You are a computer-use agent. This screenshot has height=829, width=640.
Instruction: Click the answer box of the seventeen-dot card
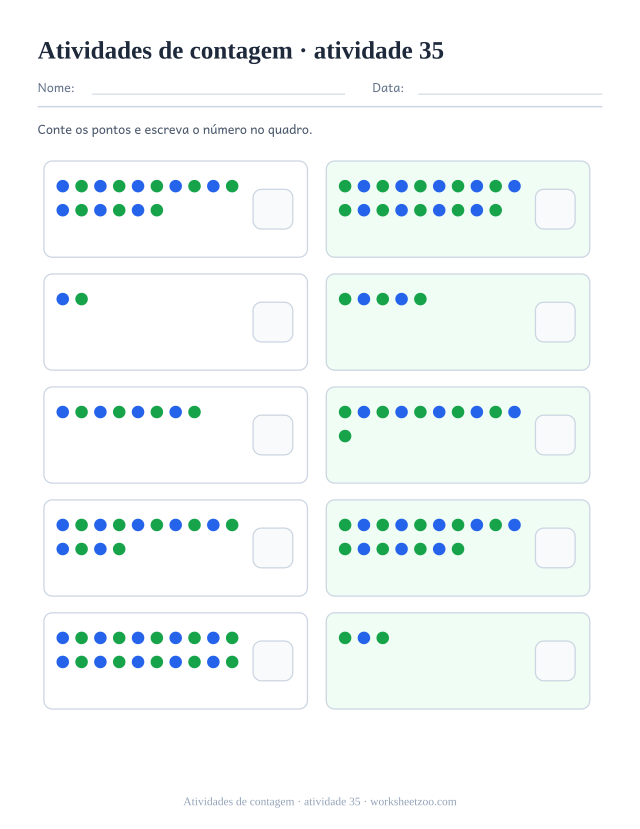(555, 548)
